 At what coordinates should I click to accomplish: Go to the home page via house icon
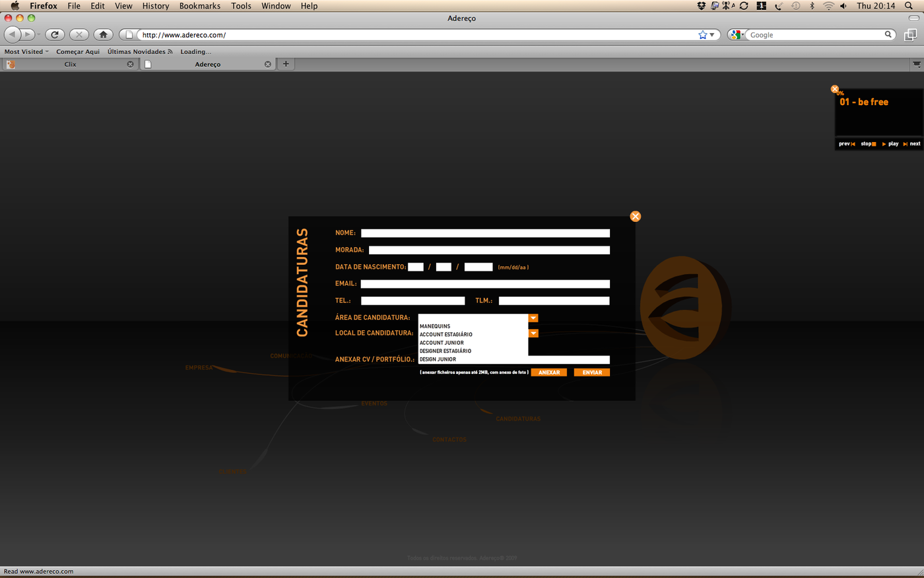[x=103, y=34]
